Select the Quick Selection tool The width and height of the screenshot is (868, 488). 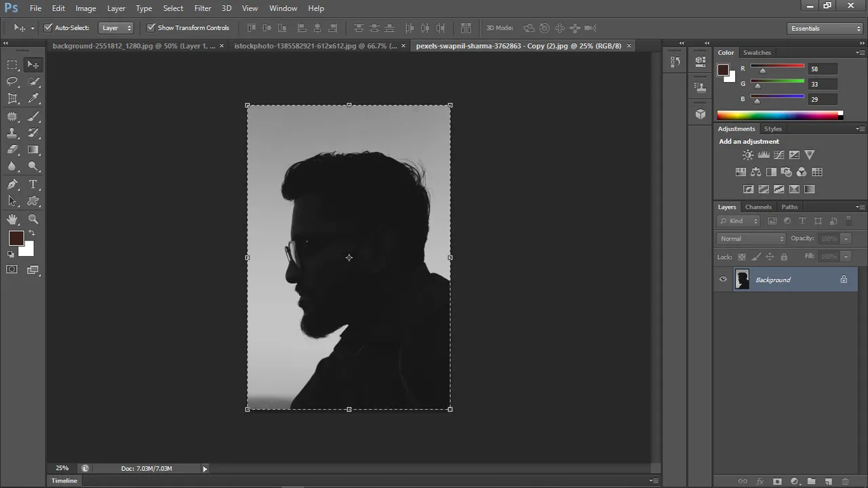(33, 81)
